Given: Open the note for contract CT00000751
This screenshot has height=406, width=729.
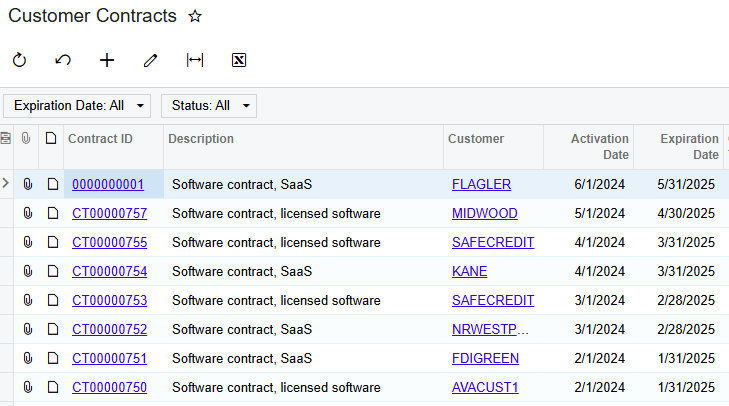Looking at the screenshot, I should [53, 358].
